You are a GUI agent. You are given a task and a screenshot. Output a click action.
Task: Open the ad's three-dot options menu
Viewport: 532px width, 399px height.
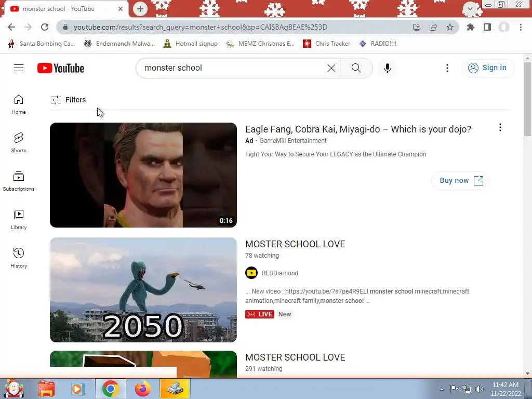tap(500, 128)
